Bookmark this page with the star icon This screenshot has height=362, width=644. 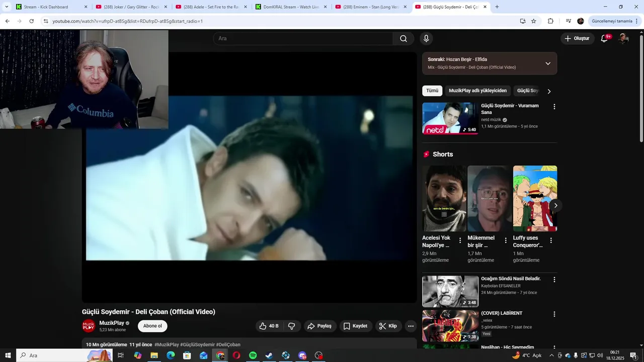point(534,21)
